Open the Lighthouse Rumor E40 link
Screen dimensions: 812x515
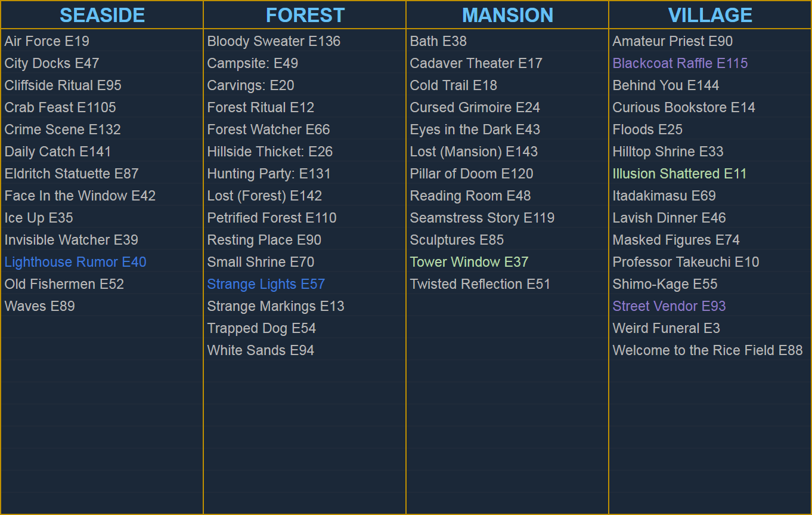pyautogui.click(x=75, y=262)
